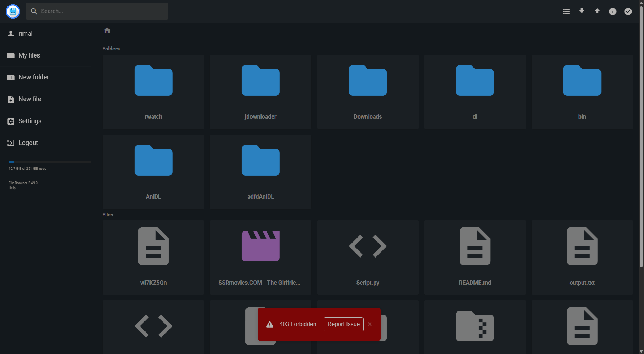Click the storage usage progress bar
Image resolution: width=644 pixels, height=354 pixels.
pyautogui.click(x=50, y=162)
